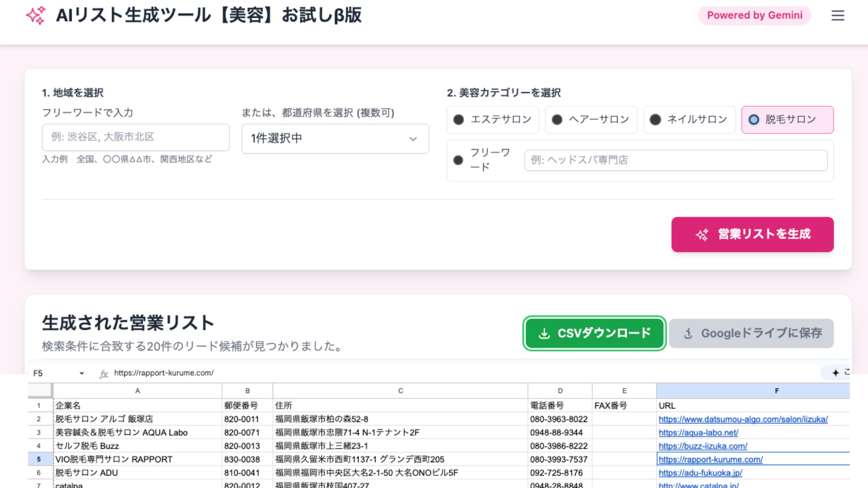Open the 1件選択中 prefecture dropdown
The width and height of the screenshot is (868, 488).
pyautogui.click(x=335, y=139)
